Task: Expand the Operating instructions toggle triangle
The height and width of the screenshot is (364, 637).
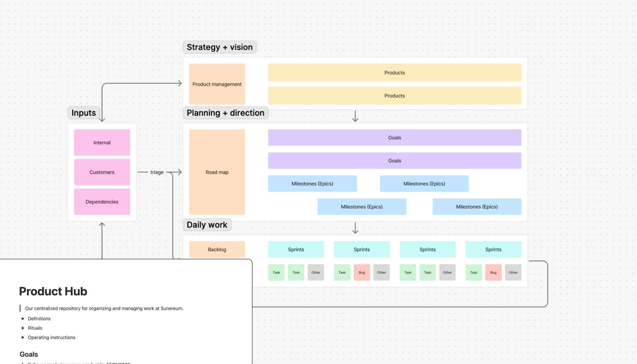Action: (x=23, y=337)
